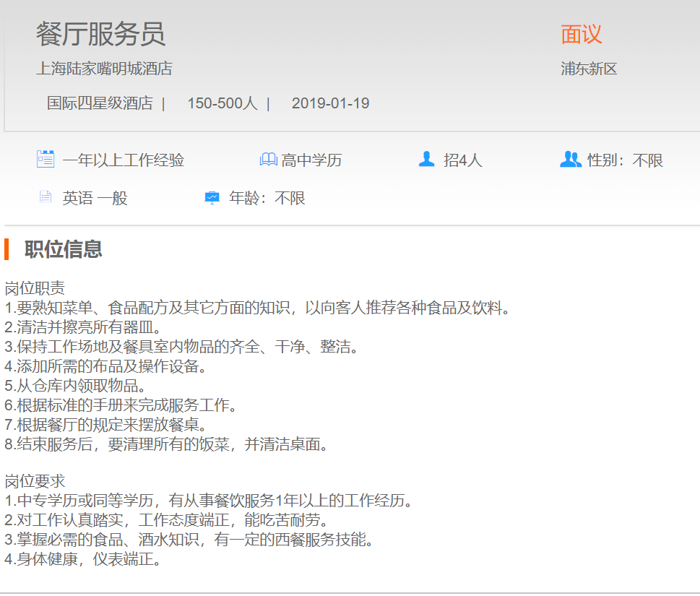Click the 一年以上工作经验 requirement text
The width and height of the screenshot is (700, 596).
click(x=123, y=160)
